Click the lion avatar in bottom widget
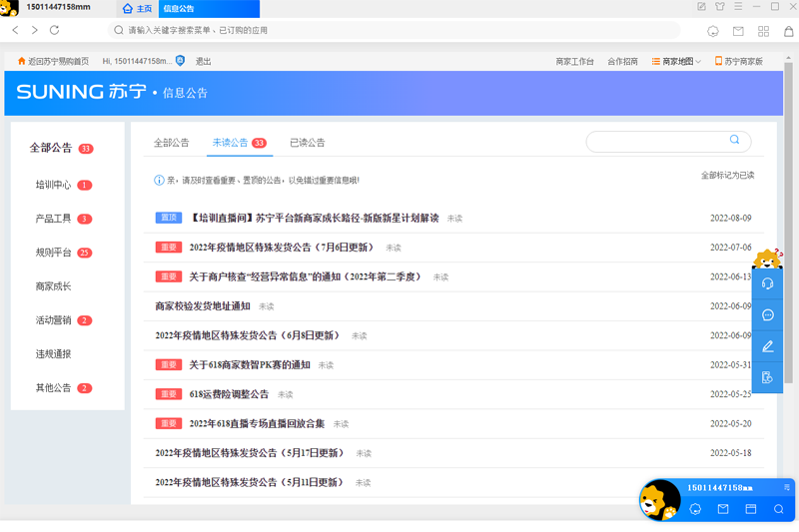 coord(660,500)
